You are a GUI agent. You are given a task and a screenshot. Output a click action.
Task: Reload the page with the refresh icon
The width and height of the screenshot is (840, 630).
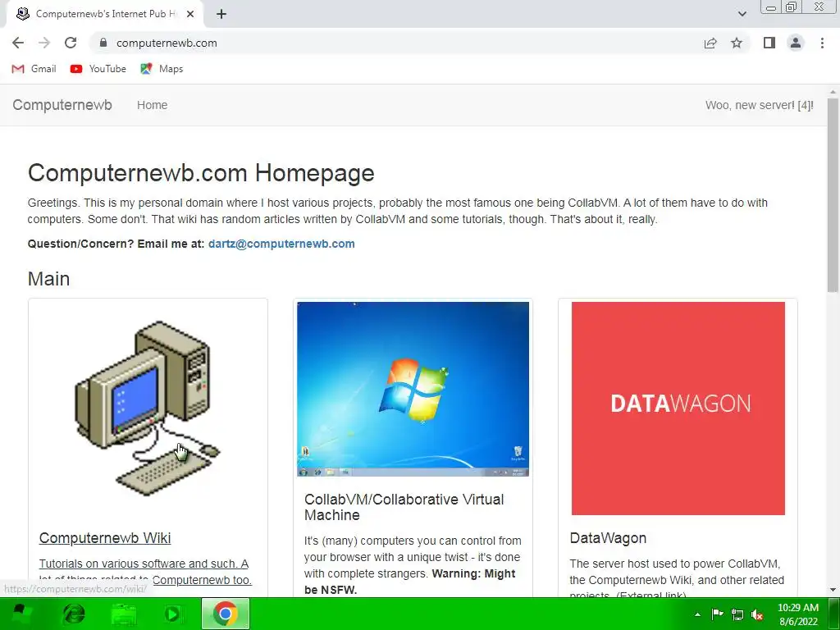[71, 43]
